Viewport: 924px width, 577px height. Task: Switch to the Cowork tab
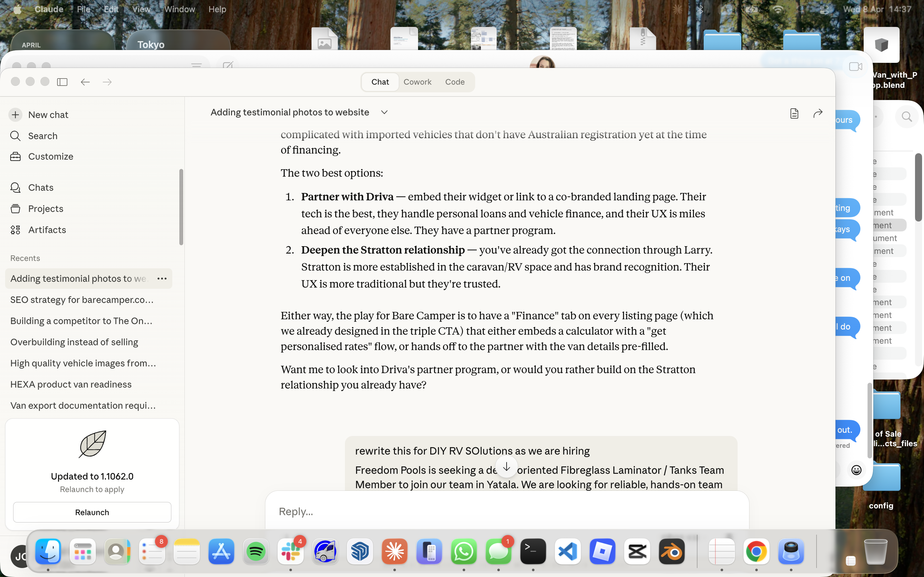pos(417,82)
